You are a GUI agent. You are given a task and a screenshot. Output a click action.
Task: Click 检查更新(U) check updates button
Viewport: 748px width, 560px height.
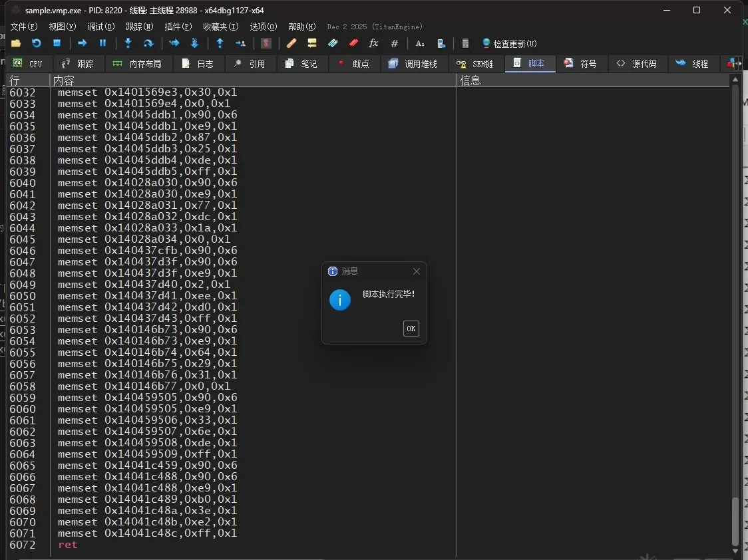coord(509,43)
